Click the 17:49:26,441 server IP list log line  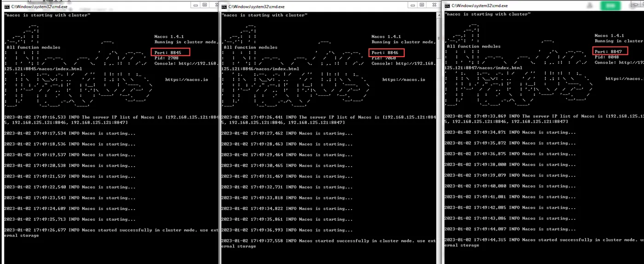(x=328, y=120)
